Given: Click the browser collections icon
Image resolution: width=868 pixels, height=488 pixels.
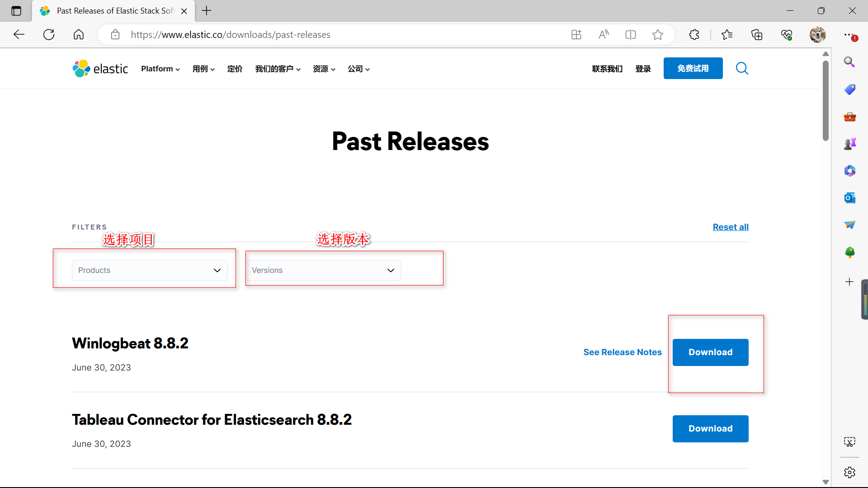Looking at the screenshot, I should (756, 34).
